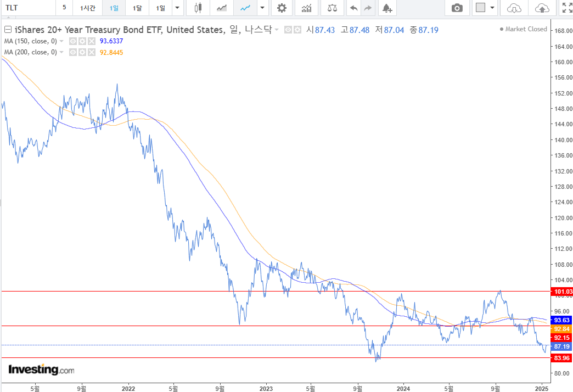The image size is (573, 392).
Task: Click the 120.00 price axis label
Action: coord(563,217)
